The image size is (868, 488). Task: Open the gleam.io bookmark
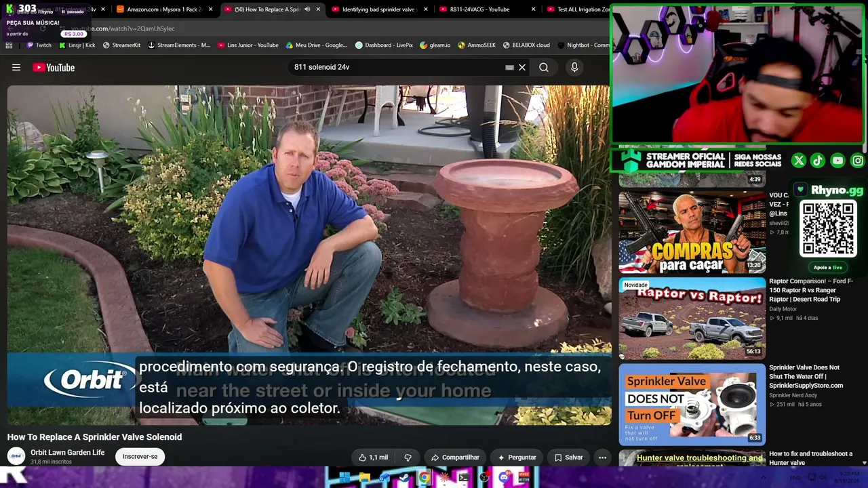(435, 45)
